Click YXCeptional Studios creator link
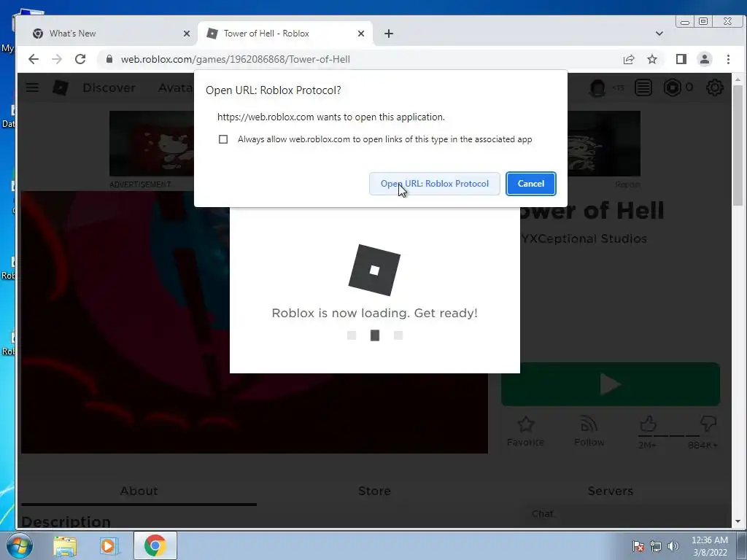Image resolution: width=747 pixels, height=560 pixels. [584, 238]
